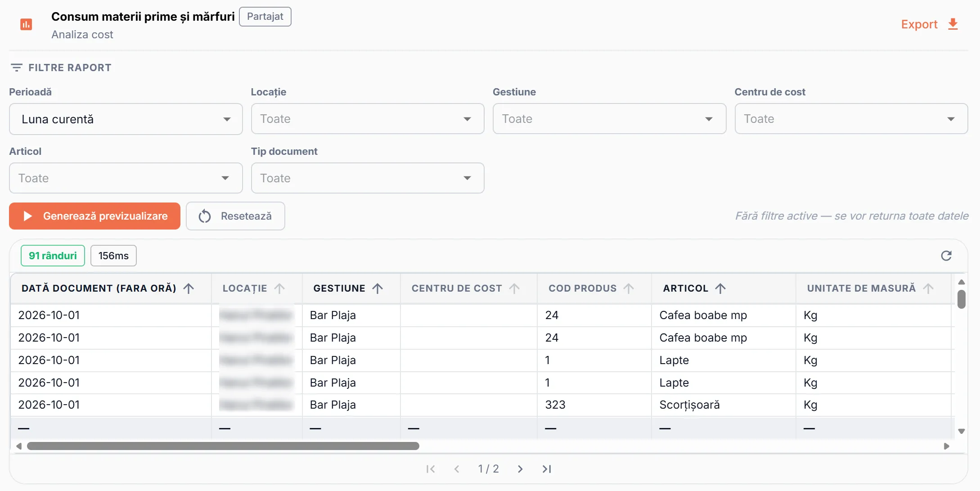Click the table scroll-up arrow

pos(962,282)
